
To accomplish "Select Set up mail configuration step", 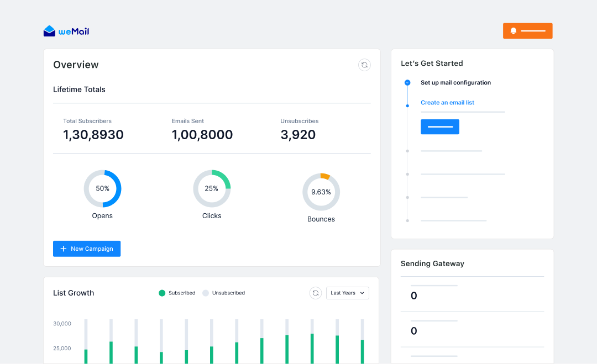I will pyautogui.click(x=455, y=83).
